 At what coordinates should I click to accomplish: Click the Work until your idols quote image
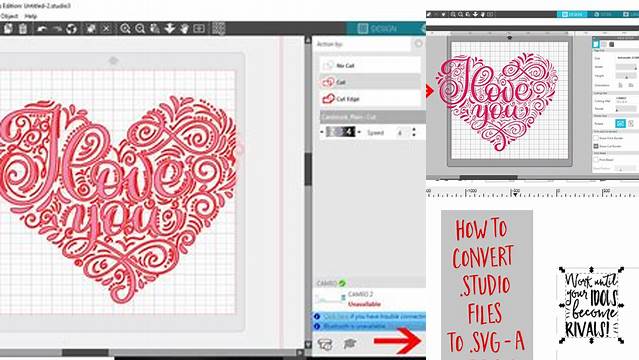pyautogui.click(x=591, y=305)
